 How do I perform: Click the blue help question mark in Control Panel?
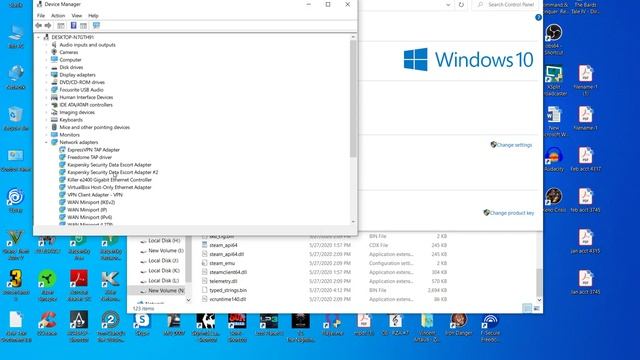pyautogui.click(x=538, y=18)
